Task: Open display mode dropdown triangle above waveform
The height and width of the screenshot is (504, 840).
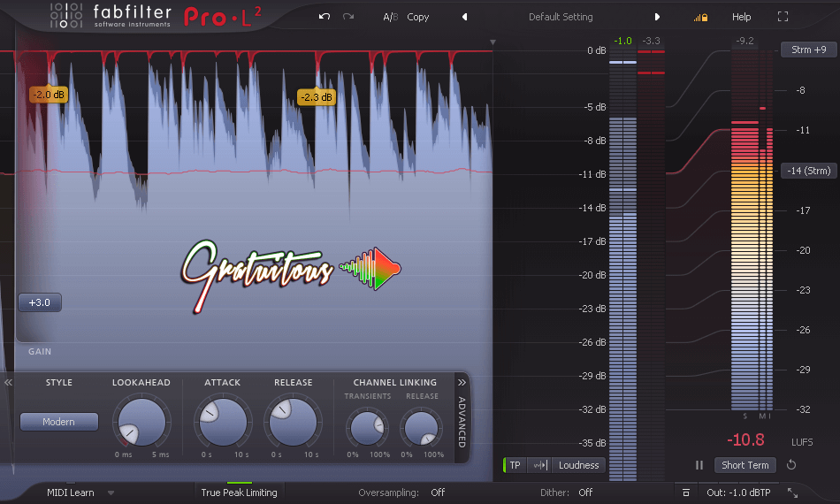Action: [x=493, y=42]
